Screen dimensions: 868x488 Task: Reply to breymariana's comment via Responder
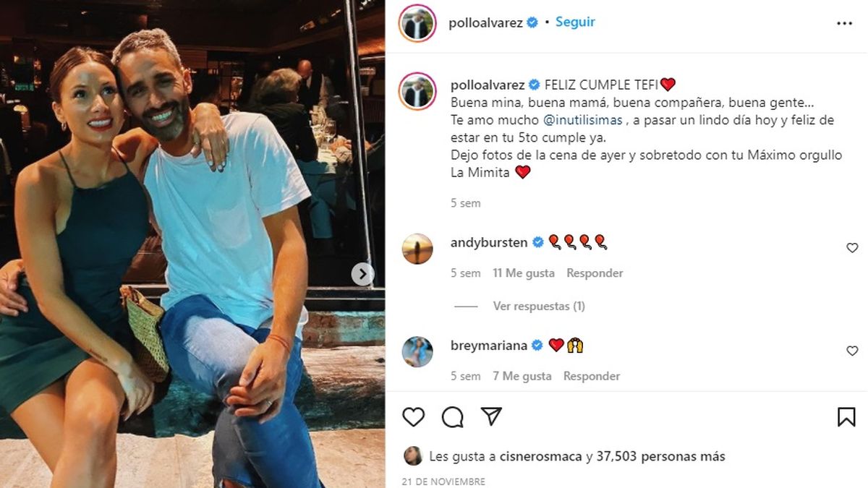click(592, 376)
